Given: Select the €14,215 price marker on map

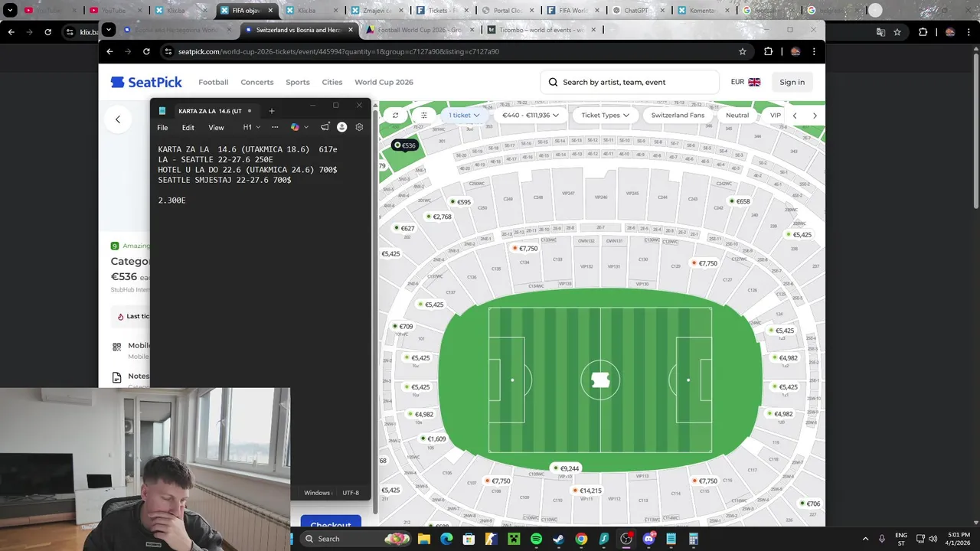Looking at the screenshot, I should (x=587, y=491).
